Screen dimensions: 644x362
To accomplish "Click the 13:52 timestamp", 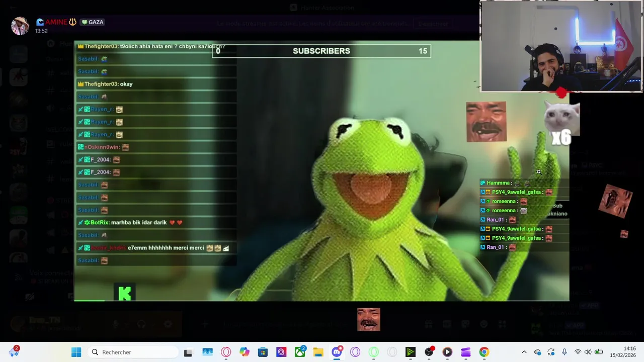I will pyautogui.click(x=41, y=31).
